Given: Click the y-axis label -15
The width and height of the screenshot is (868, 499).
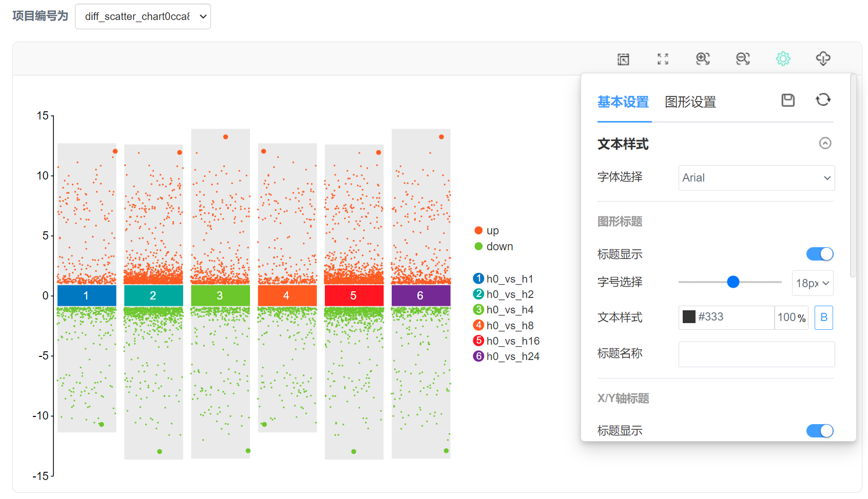Looking at the screenshot, I should [41, 476].
